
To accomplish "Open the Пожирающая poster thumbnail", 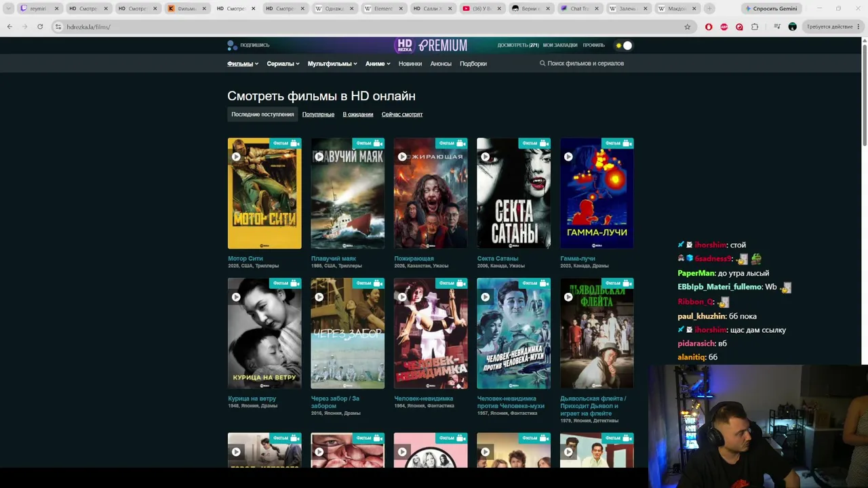I will pos(431,193).
